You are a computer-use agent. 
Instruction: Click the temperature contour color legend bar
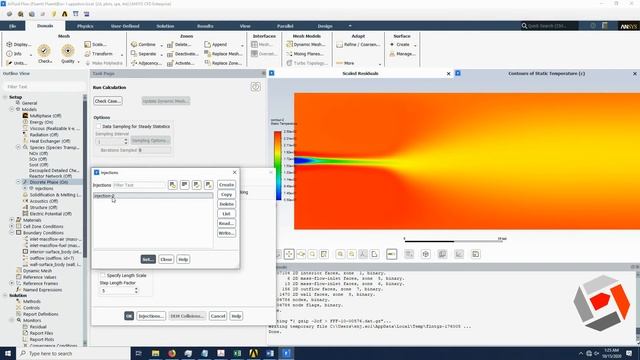click(x=278, y=166)
